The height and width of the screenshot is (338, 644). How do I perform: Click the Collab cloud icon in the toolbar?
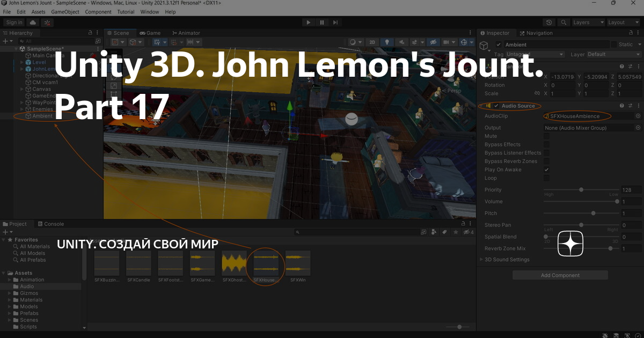point(32,22)
